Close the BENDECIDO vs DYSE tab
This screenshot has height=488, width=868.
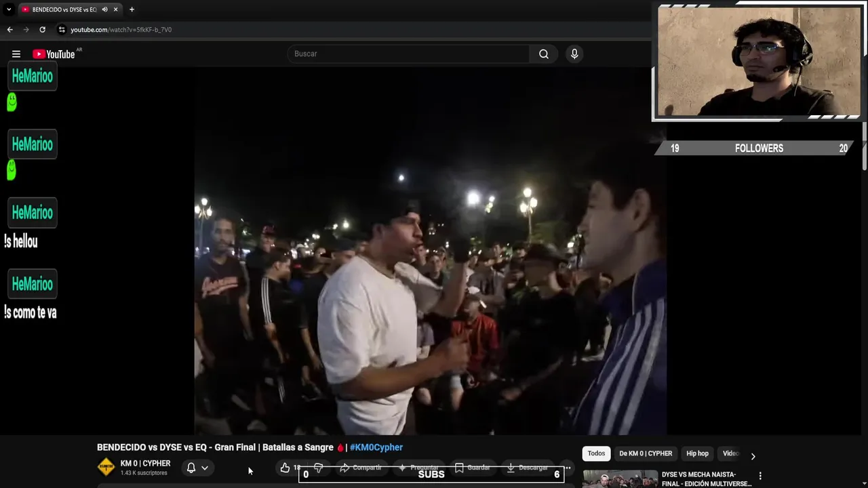tap(116, 9)
